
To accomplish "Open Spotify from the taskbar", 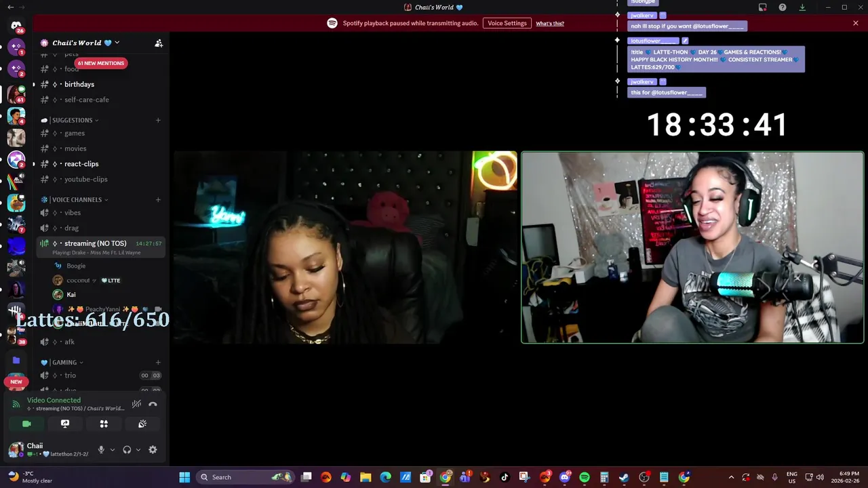I will pos(585,477).
